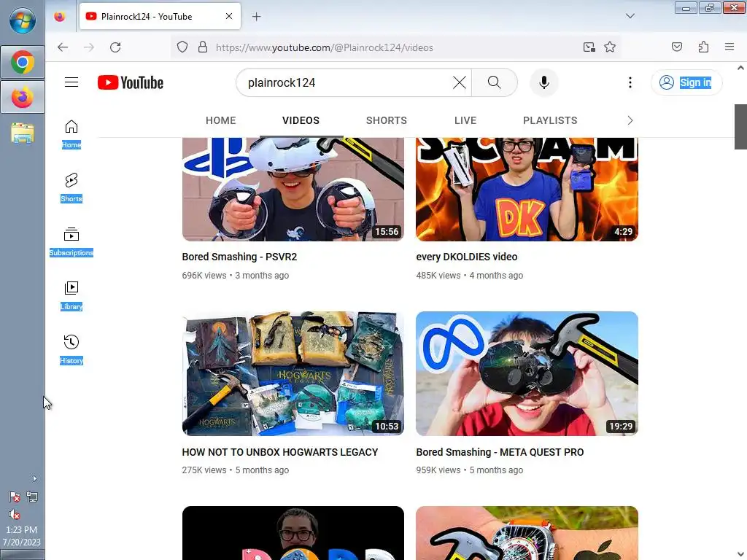Click the YouTube logo
The width and height of the screenshot is (747, 560).
click(131, 82)
